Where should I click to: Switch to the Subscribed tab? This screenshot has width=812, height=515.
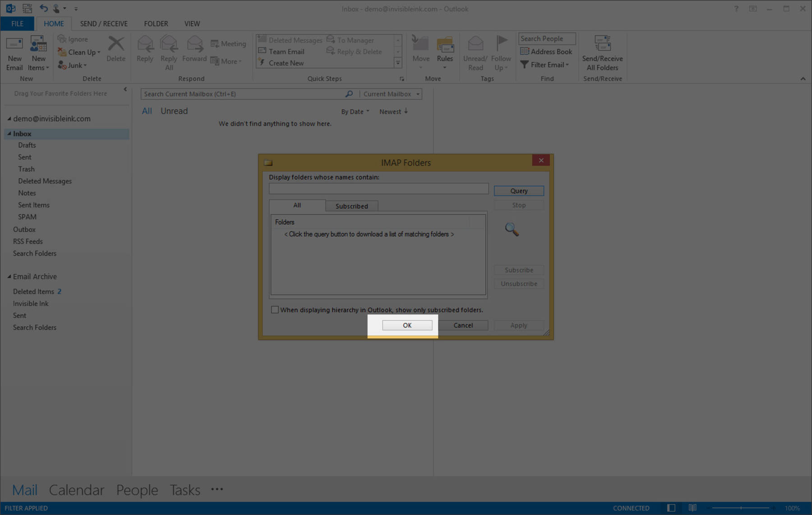[x=351, y=206]
